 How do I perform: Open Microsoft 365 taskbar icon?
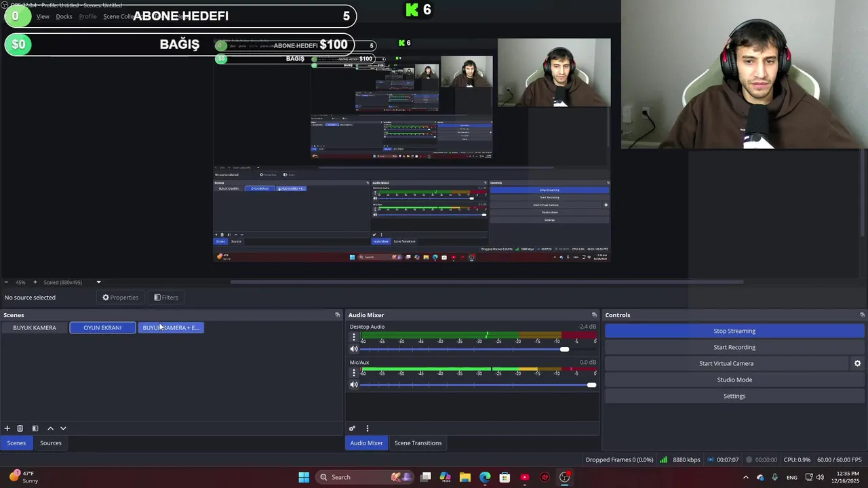tap(445, 477)
